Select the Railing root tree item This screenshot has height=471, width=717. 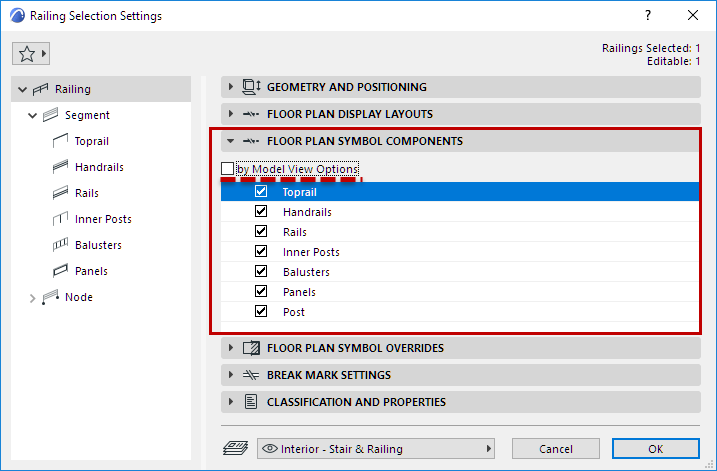(x=72, y=89)
